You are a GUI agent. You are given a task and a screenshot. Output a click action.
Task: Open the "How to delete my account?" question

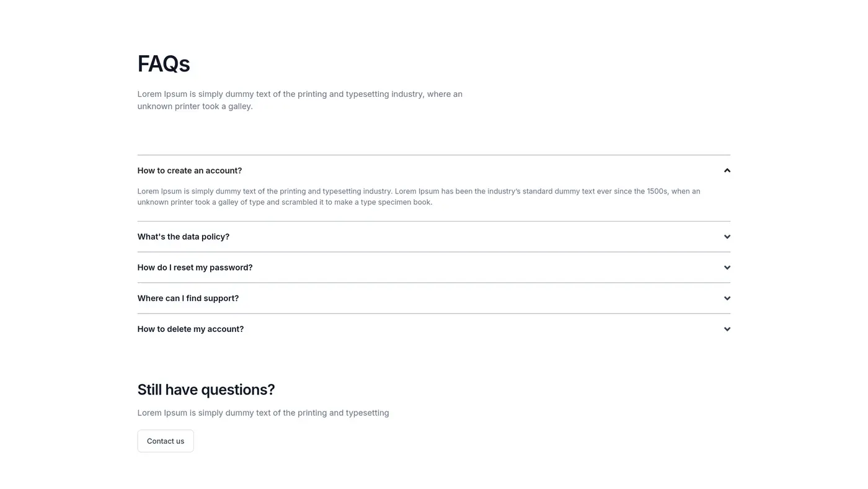tap(190, 330)
